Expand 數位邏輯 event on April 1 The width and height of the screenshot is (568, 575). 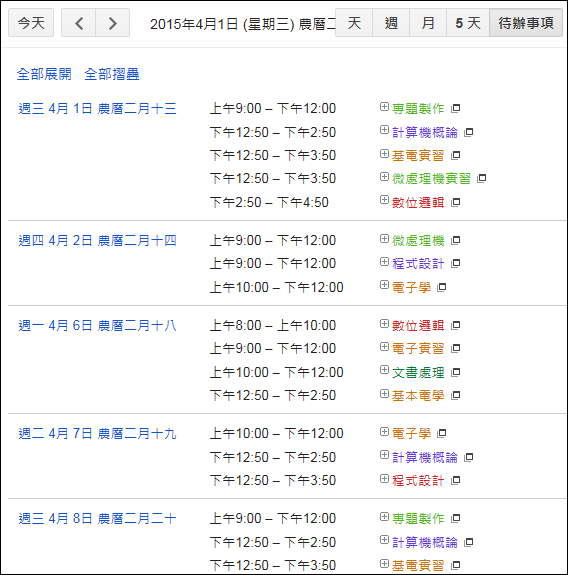click(384, 200)
